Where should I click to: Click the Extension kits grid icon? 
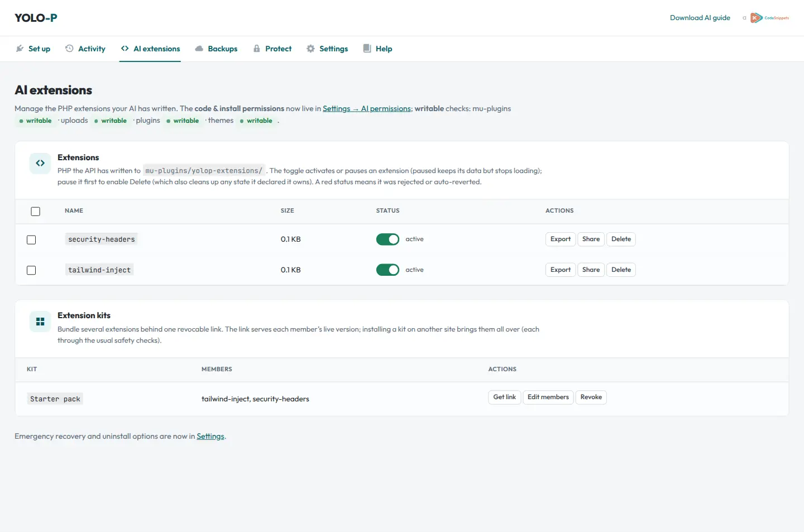pos(40,322)
